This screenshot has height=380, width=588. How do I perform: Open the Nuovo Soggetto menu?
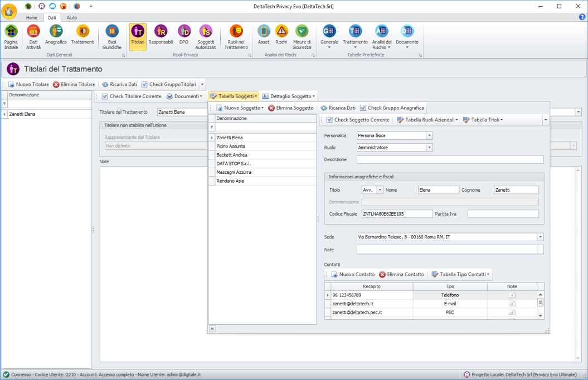[x=240, y=108]
